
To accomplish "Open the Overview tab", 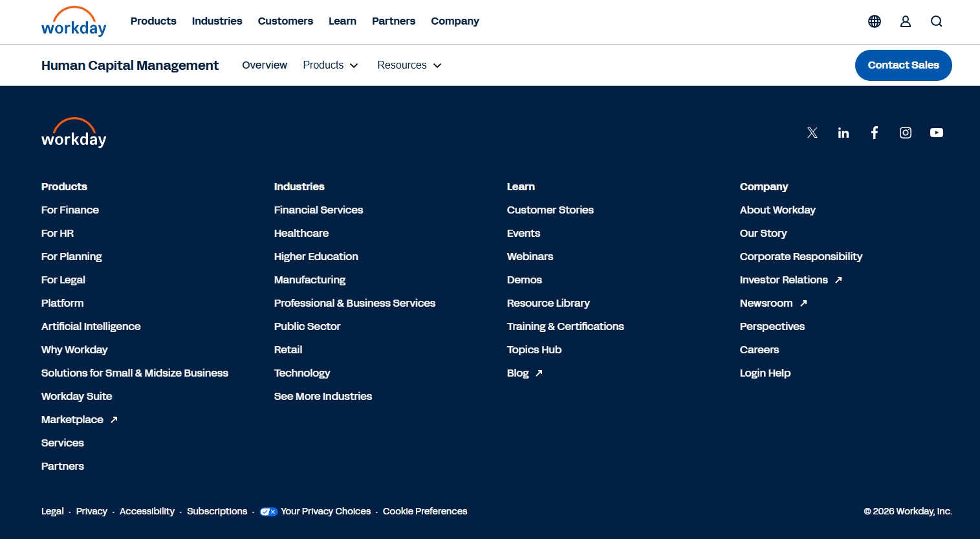I will (264, 65).
